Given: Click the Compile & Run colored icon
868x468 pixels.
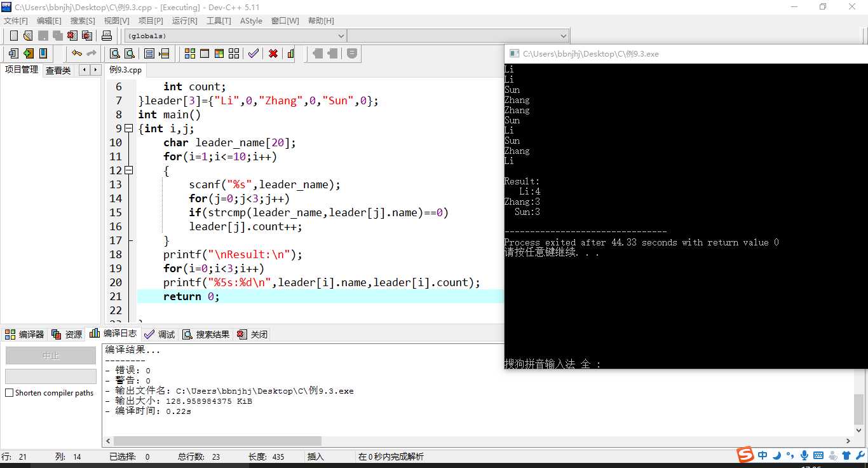Looking at the screenshot, I should click(x=219, y=53).
